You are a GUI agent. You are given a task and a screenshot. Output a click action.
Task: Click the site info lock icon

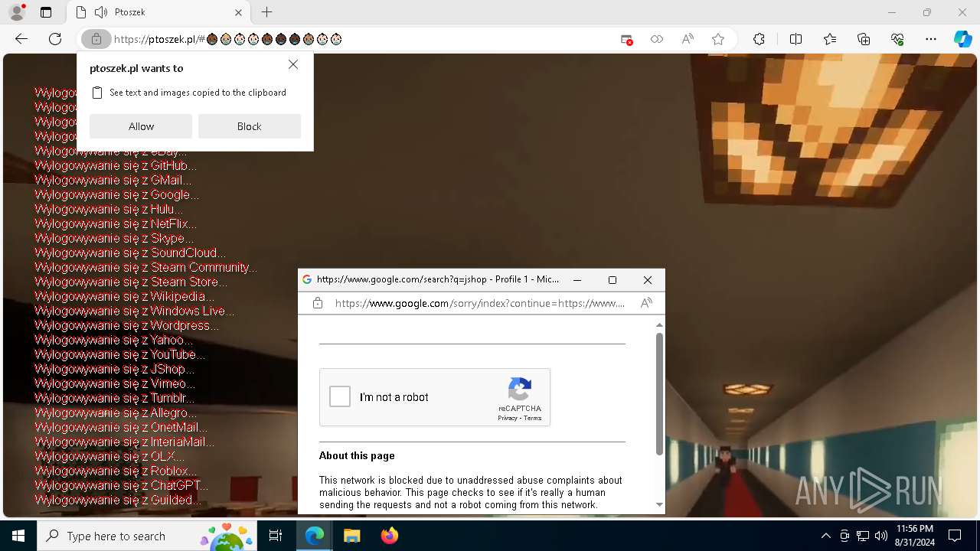point(96,39)
